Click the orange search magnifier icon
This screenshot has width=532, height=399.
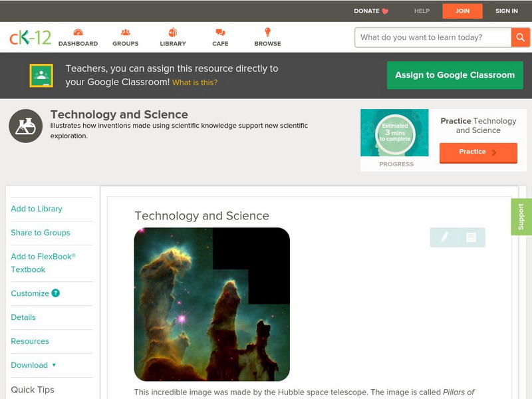pos(520,37)
